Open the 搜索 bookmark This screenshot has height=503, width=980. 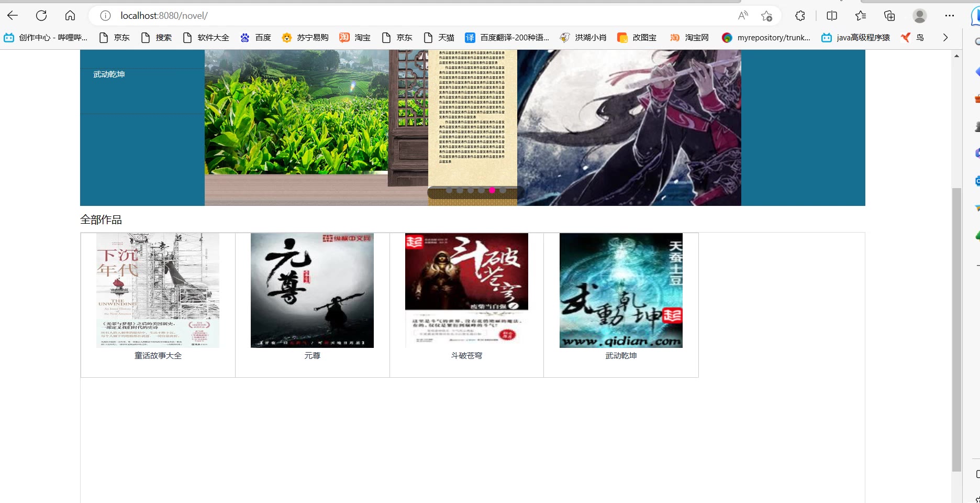156,38
